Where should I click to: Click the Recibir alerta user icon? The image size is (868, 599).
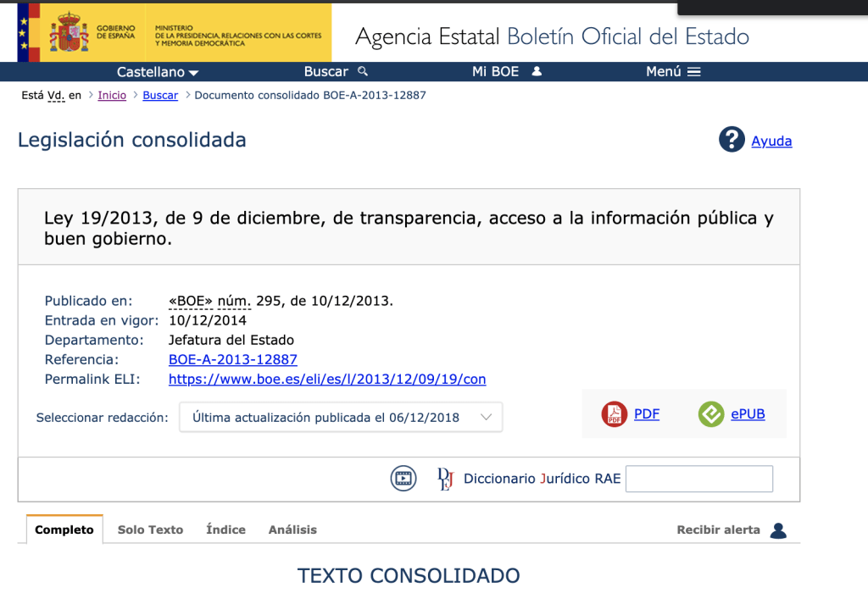(778, 530)
